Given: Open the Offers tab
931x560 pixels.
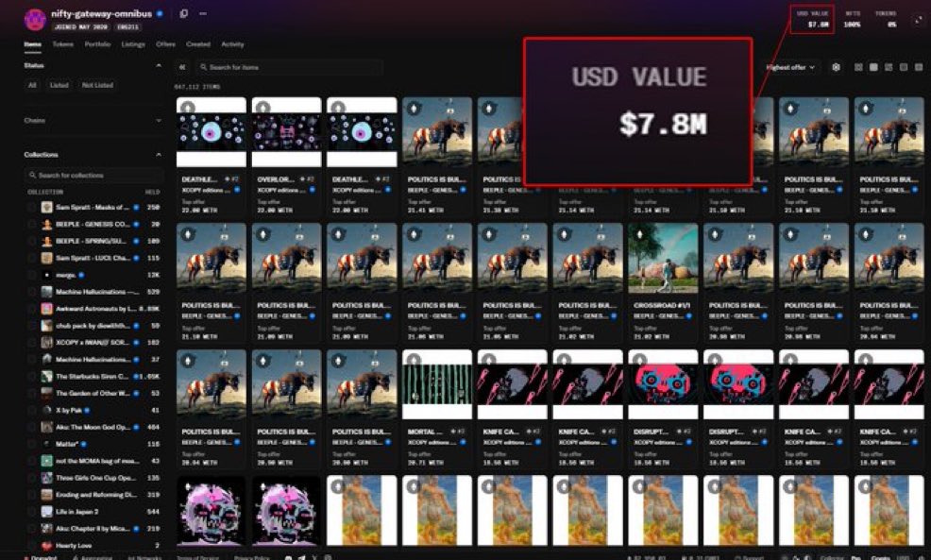Looking at the screenshot, I should (x=165, y=44).
